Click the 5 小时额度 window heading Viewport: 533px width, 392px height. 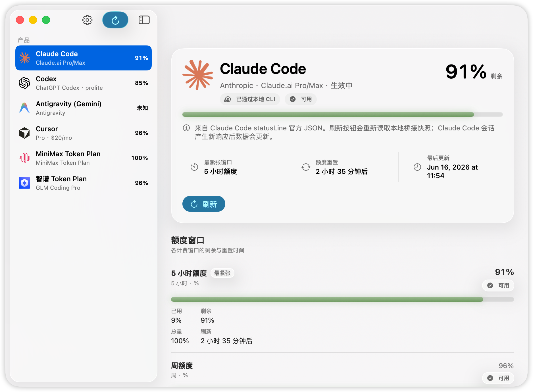pyautogui.click(x=189, y=273)
